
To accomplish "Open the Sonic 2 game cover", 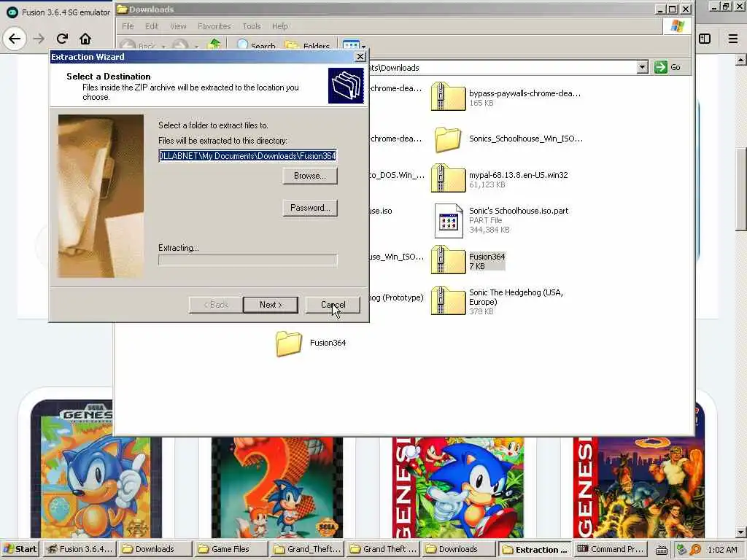I will (276, 488).
